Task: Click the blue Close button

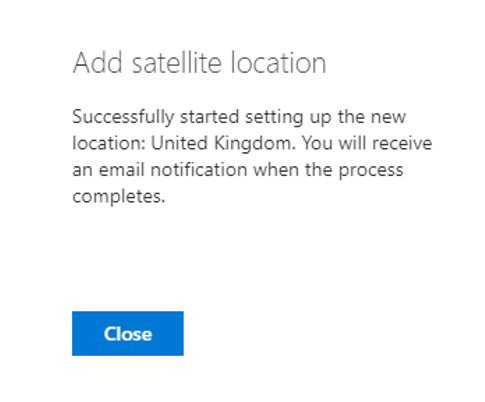Action: point(128,333)
